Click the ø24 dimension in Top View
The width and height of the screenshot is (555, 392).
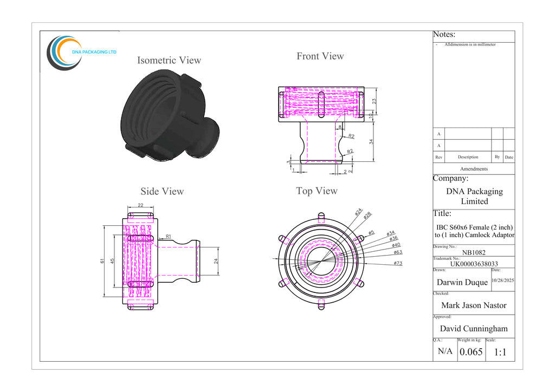click(359, 212)
